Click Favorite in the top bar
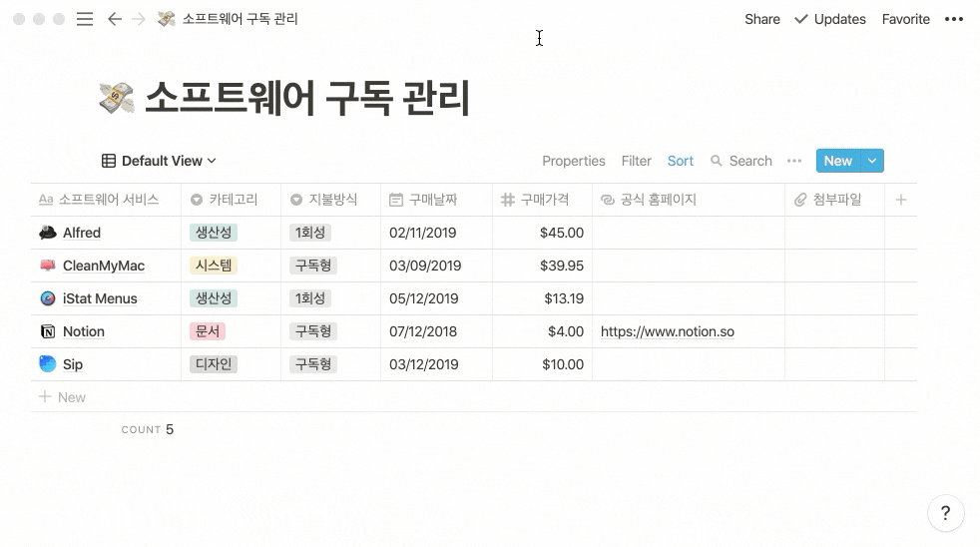This screenshot has width=980, height=547. (x=905, y=19)
